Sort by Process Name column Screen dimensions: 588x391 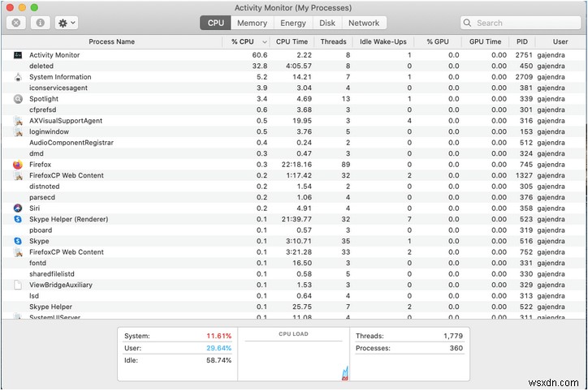pyautogui.click(x=112, y=42)
